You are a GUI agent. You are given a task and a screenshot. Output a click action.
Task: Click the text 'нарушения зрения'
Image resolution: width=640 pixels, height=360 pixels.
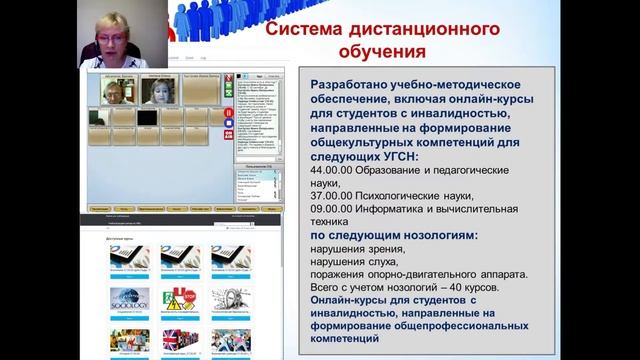357,249
